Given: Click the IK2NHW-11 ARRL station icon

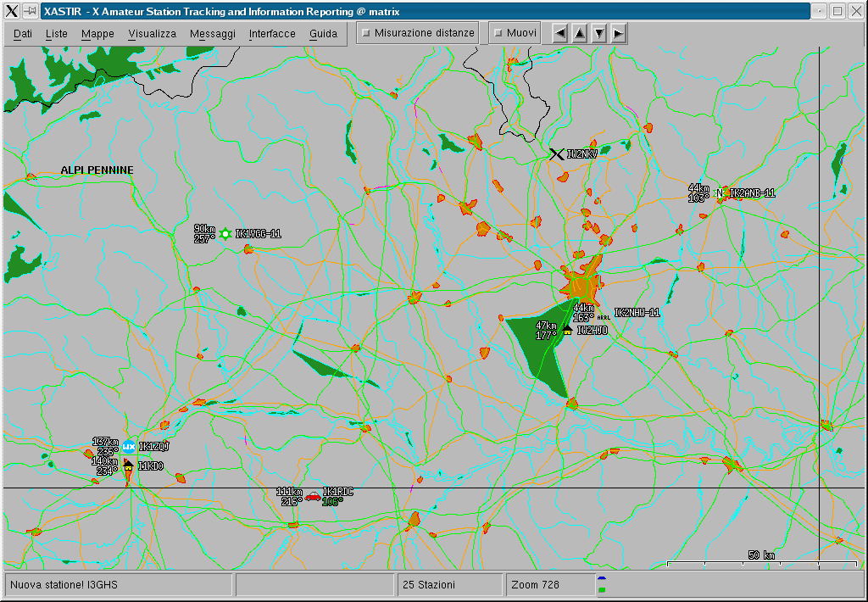Looking at the screenshot, I should point(604,317).
